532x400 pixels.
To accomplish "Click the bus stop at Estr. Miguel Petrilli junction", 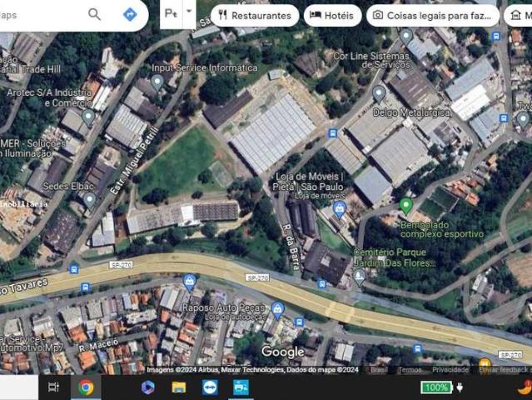I will (73, 269).
